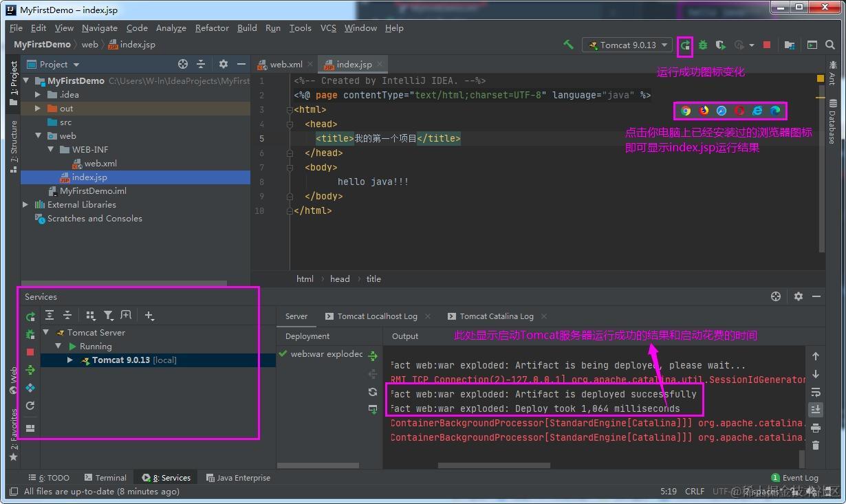This screenshot has height=504, width=846.
Task: Debug server in Services side toolbar
Action: [30, 334]
